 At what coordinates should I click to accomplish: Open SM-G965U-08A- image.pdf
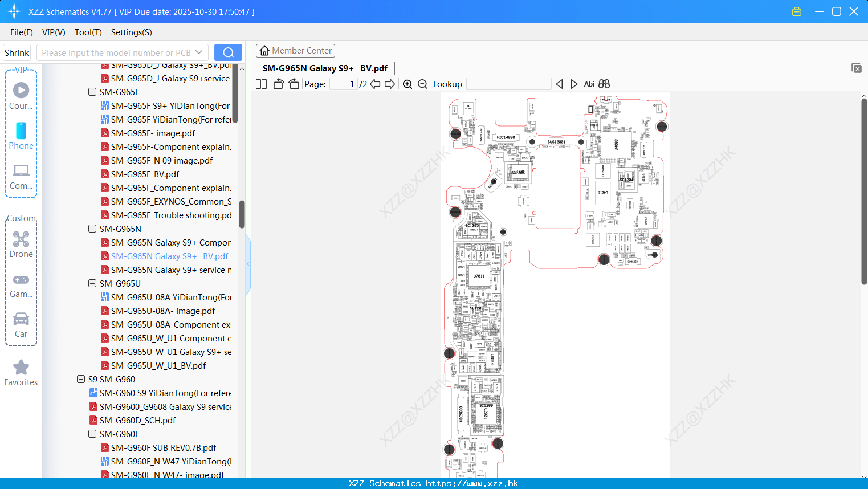[x=158, y=311]
